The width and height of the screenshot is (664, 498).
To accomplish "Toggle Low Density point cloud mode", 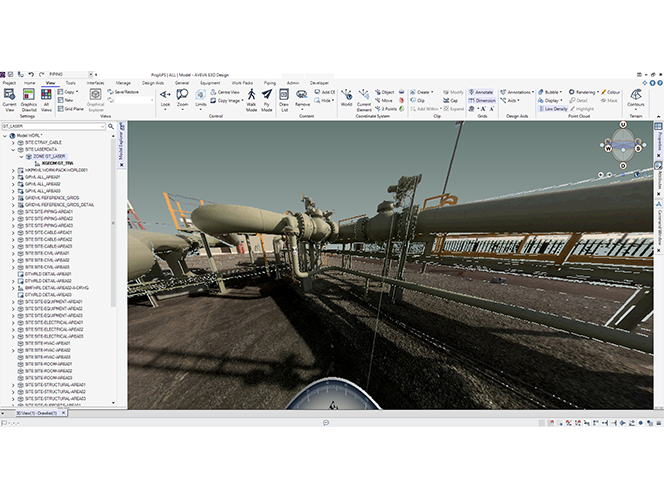I will pos(553,109).
